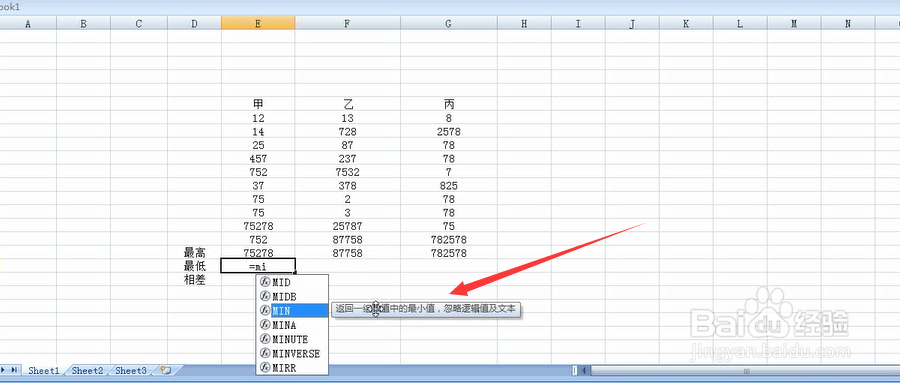
Task: Select MIRR function suggestion
Action: coord(293,367)
